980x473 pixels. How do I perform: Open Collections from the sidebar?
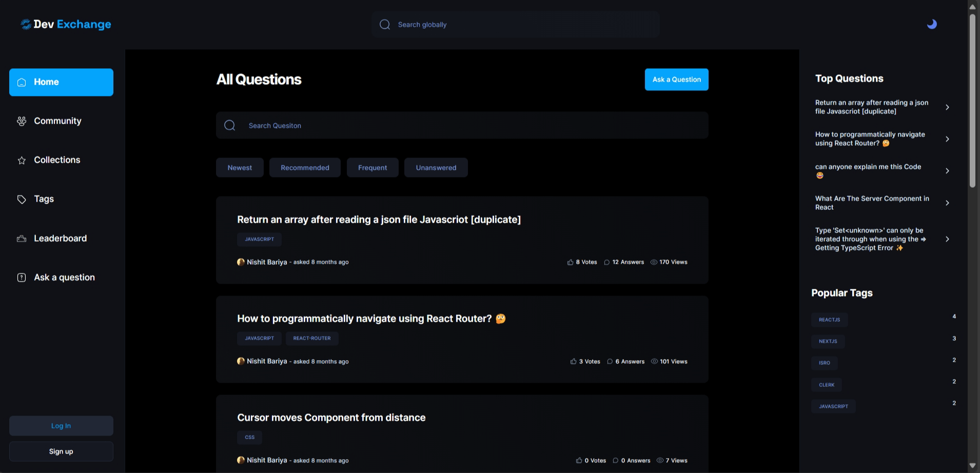pos(61,160)
